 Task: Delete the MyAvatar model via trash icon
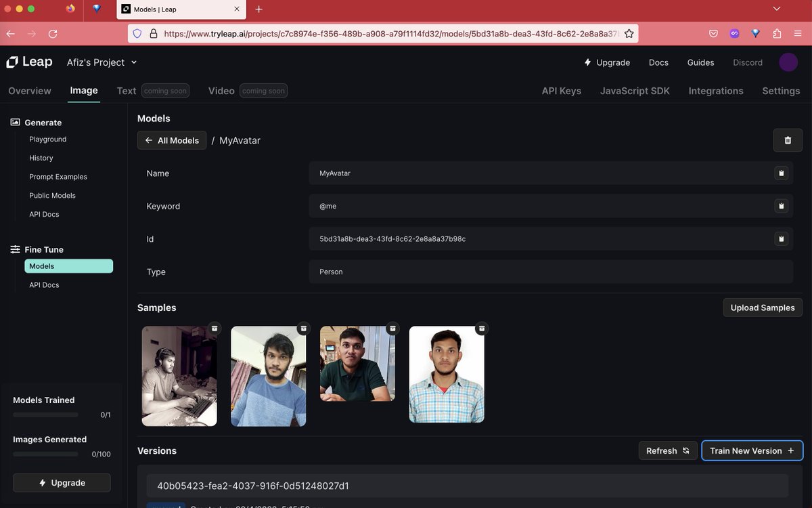point(788,140)
